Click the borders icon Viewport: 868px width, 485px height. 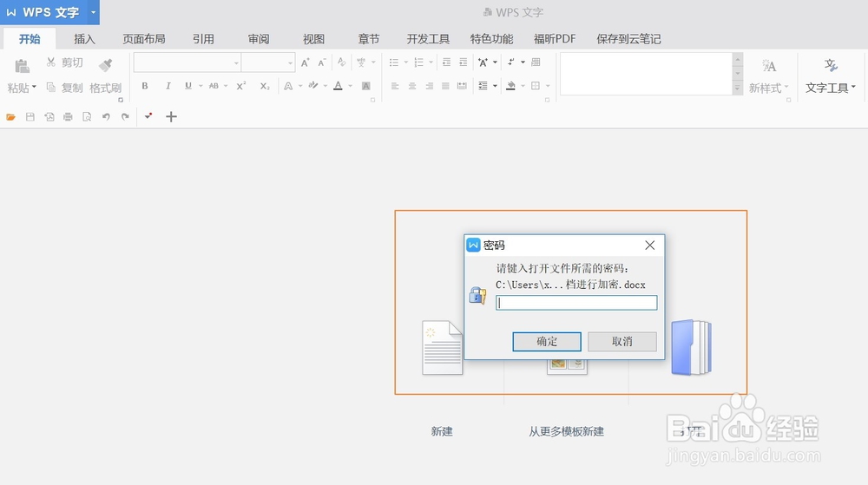(536, 86)
